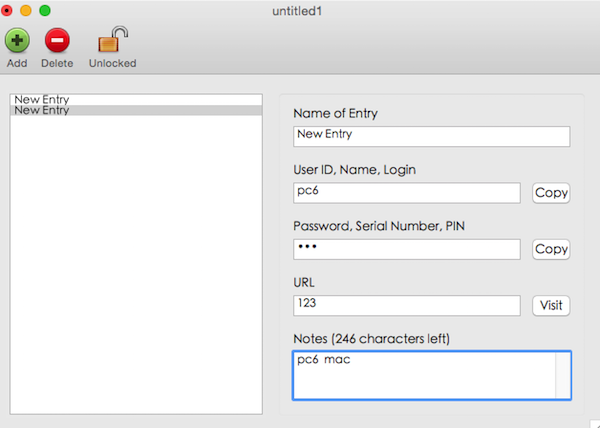Click the untitled1 window title
Screen dimensions: 600x428
point(300,10)
